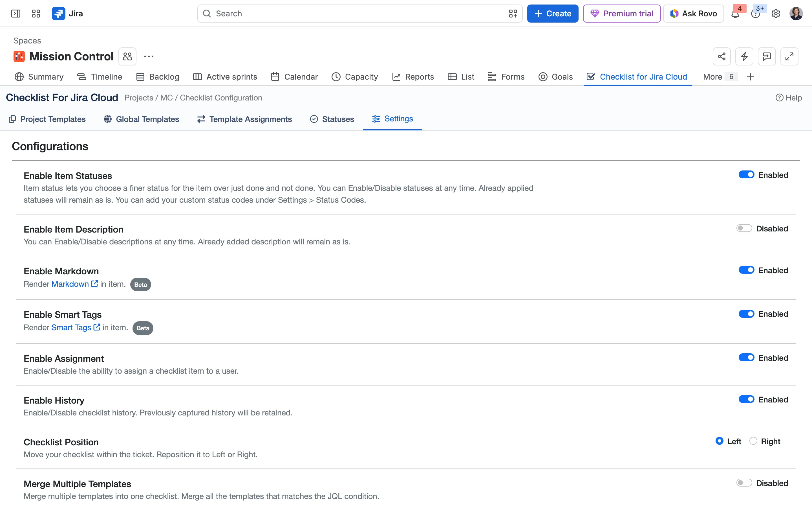Expand the More tabs dropdown
The image size is (812, 508).
(720, 76)
